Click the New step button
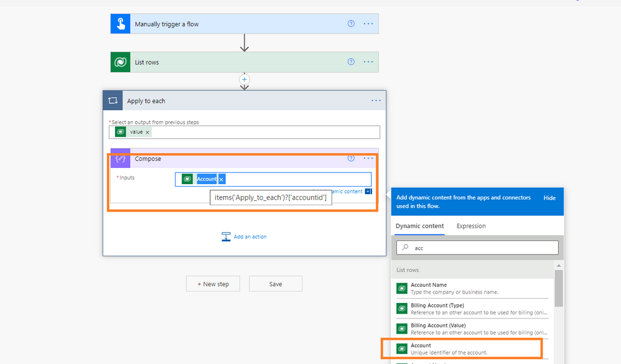The image size is (621, 364). click(213, 284)
